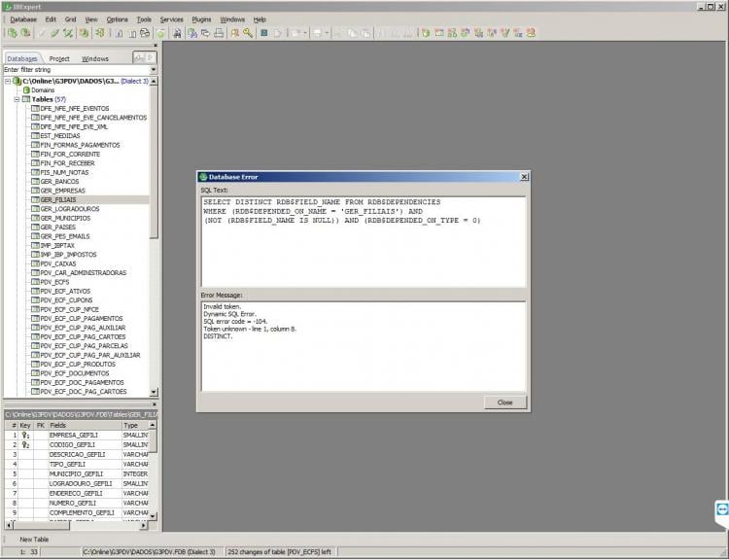Click Close button in Database Error dialog
Screen dimensions: 729x560
point(504,402)
